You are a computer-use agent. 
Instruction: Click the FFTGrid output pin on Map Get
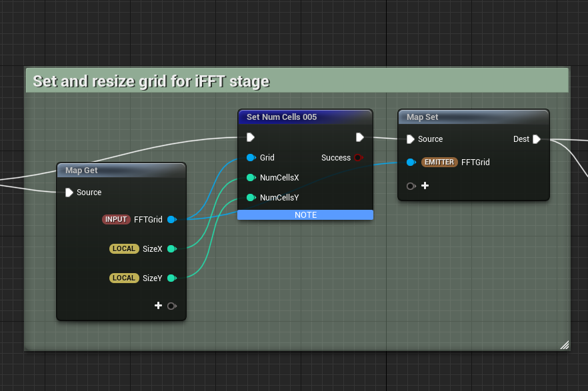[171, 219]
